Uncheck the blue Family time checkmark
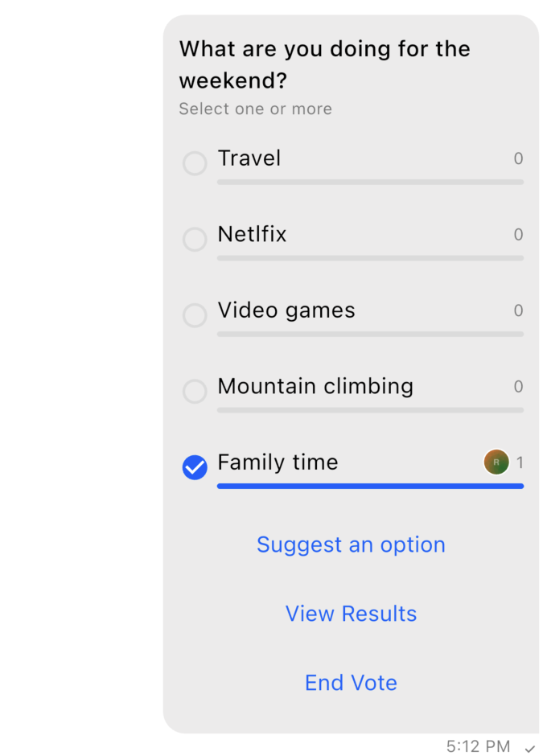The height and width of the screenshot is (756, 547). (195, 467)
